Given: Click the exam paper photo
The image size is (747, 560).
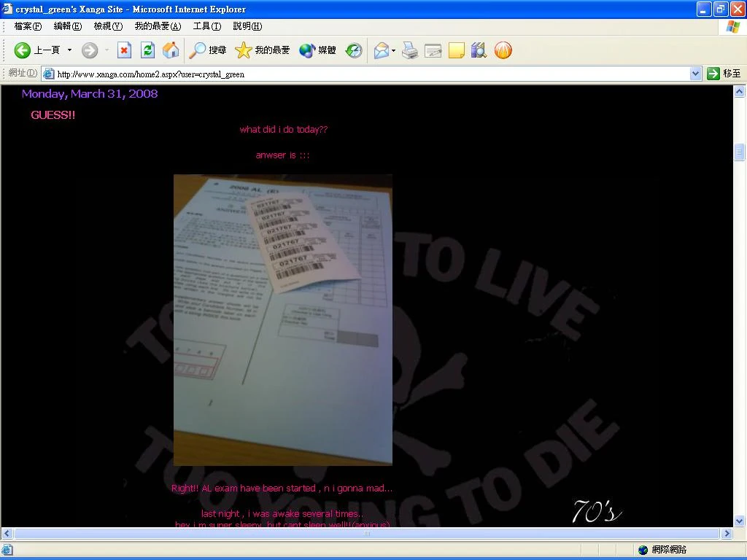Looking at the screenshot, I should point(283,320).
